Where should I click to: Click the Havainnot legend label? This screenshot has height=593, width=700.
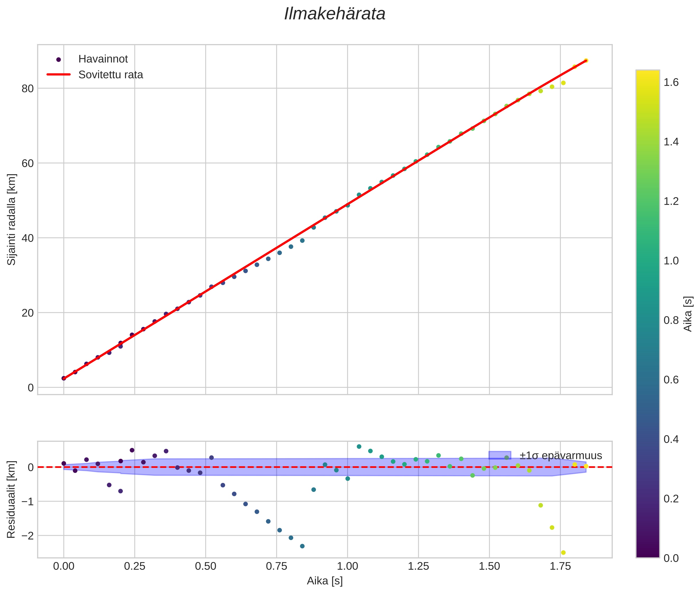103,59
